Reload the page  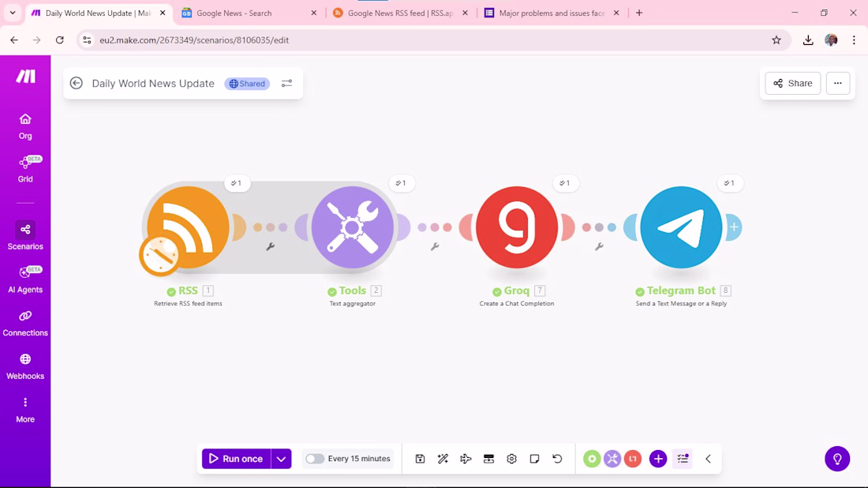tap(60, 40)
